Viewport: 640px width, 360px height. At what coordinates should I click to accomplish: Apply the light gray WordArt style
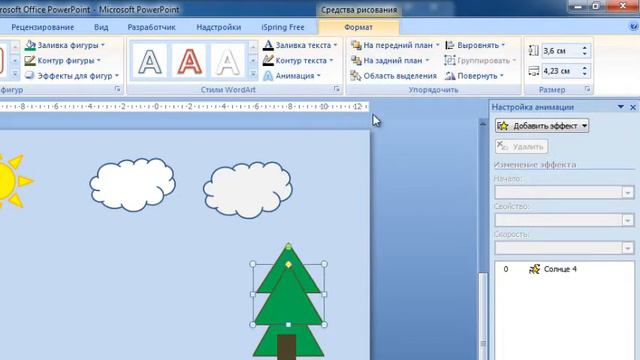click(227, 61)
